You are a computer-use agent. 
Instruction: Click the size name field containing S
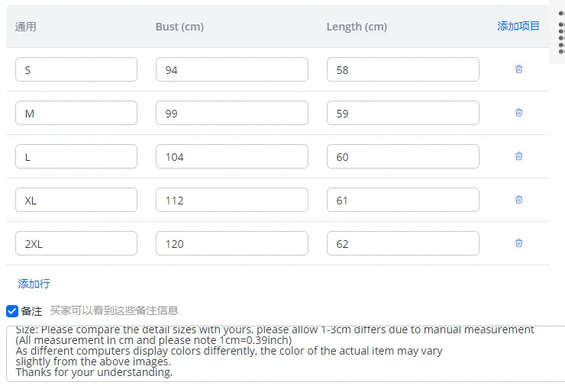76,69
